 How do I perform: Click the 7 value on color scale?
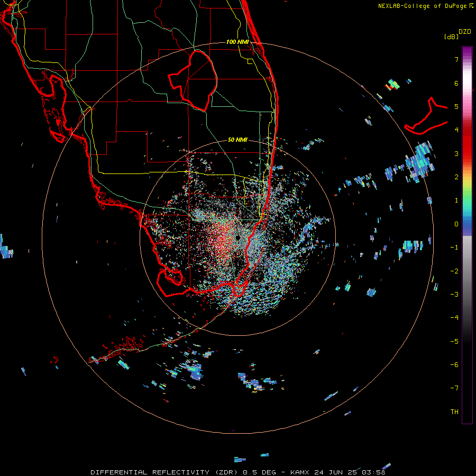tap(456, 59)
